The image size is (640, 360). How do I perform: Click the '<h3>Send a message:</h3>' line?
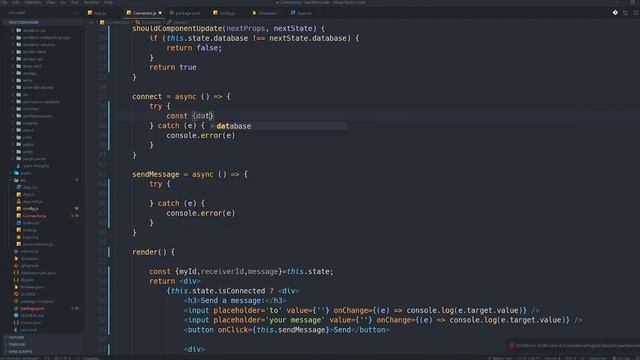[x=235, y=301]
